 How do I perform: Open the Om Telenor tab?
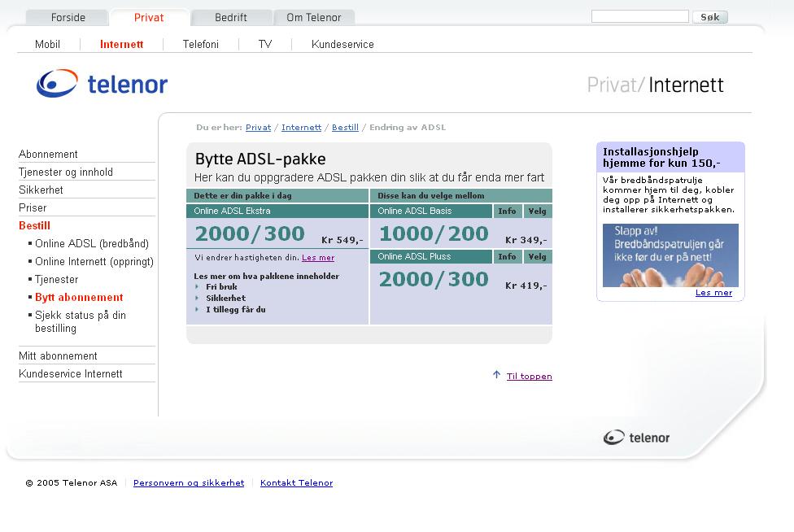[314, 17]
